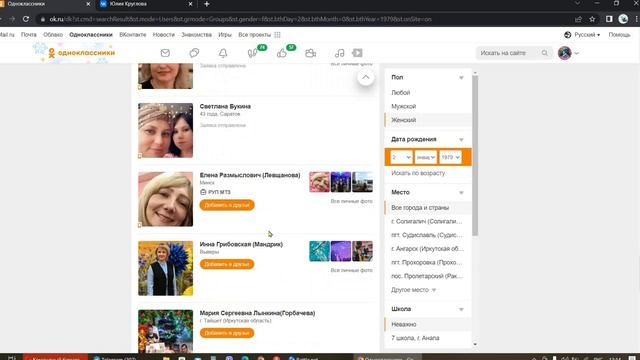Reload the page in the browser
The height and width of the screenshot is (360, 640).
pos(26,19)
